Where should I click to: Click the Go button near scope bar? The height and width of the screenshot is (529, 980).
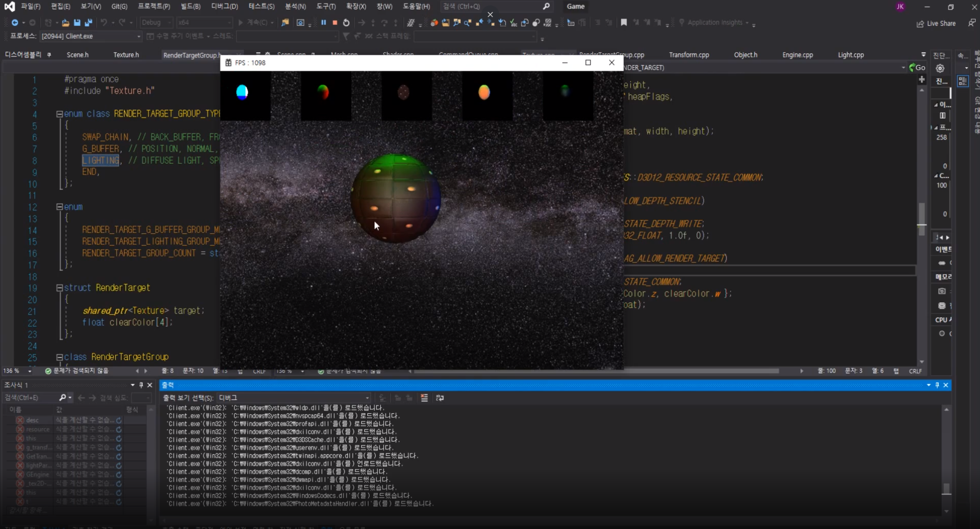917,68
